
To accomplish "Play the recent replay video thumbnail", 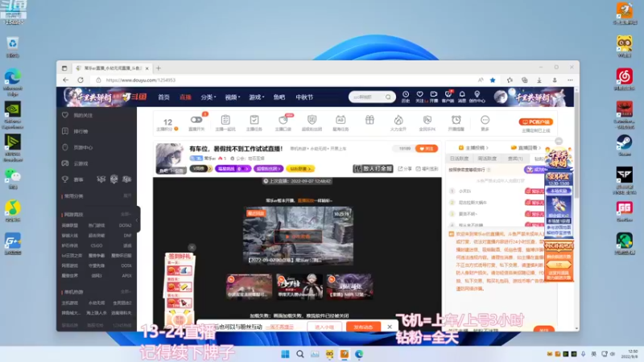I will (298, 236).
